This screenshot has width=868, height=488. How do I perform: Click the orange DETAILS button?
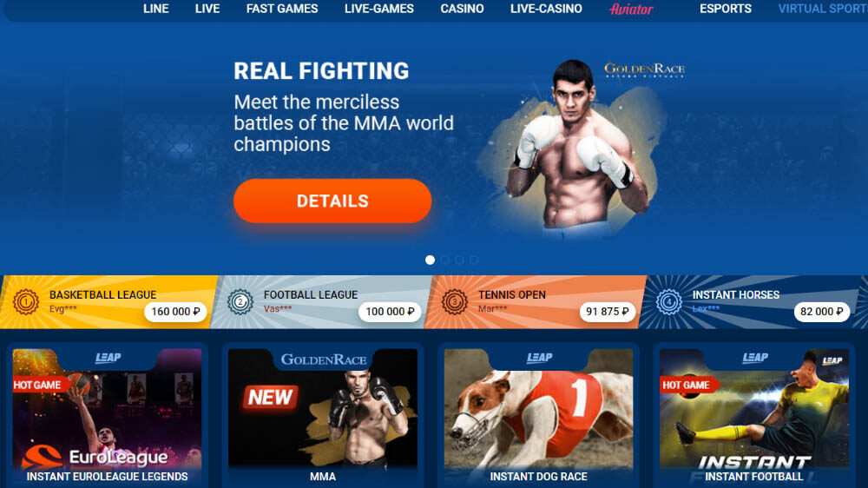click(x=332, y=201)
